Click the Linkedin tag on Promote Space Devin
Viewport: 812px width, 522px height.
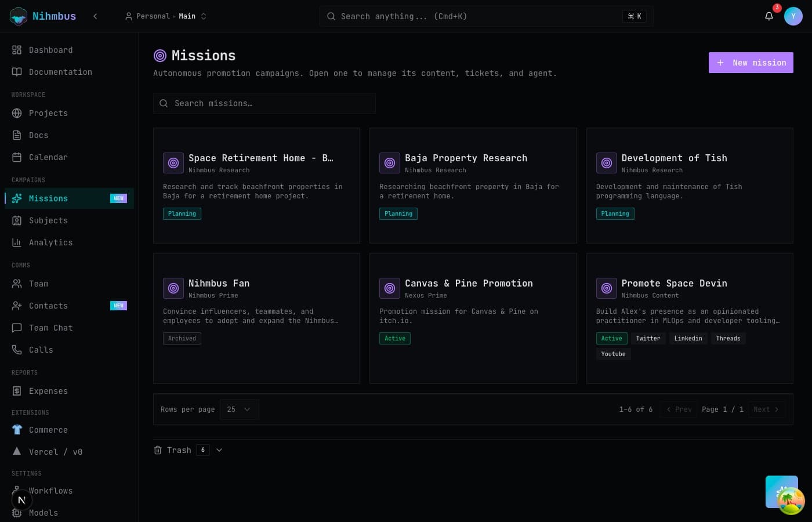tap(688, 338)
